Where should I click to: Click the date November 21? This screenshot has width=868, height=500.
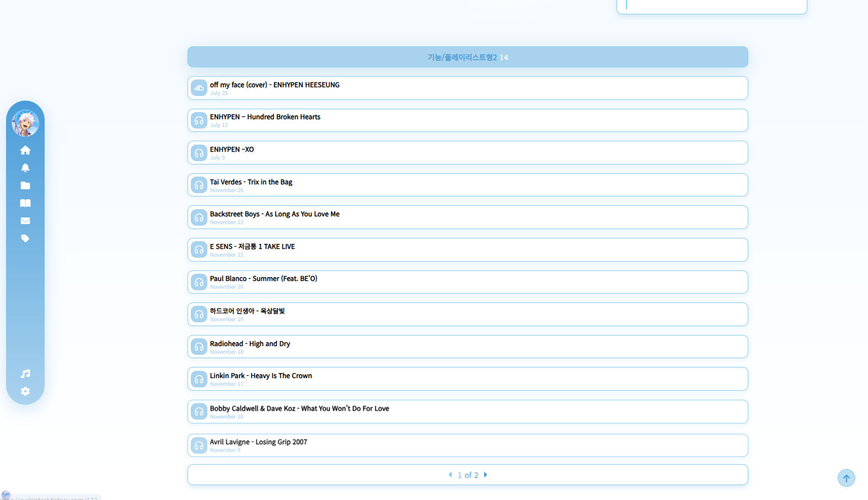click(227, 255)
